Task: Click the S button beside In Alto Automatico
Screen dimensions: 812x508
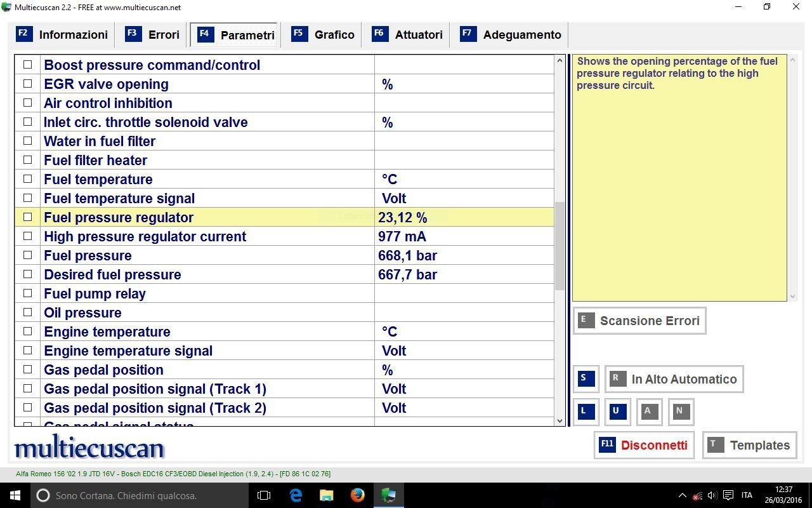Action: tap(586, 379)
